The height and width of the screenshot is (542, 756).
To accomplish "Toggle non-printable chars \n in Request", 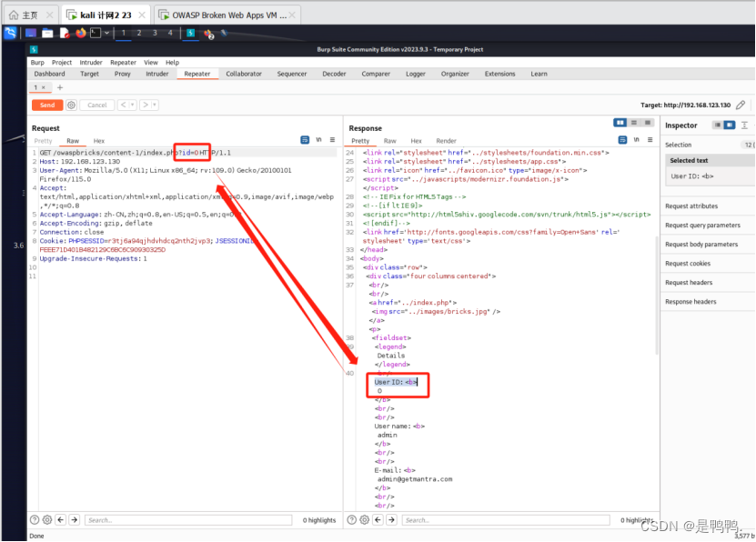I will (318, 140).
